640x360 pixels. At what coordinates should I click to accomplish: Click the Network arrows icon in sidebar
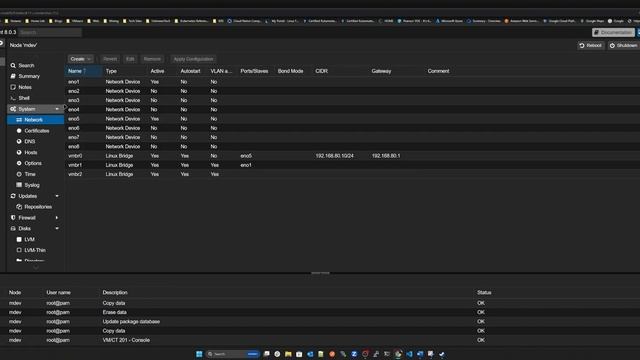click(x=19, y=120)
